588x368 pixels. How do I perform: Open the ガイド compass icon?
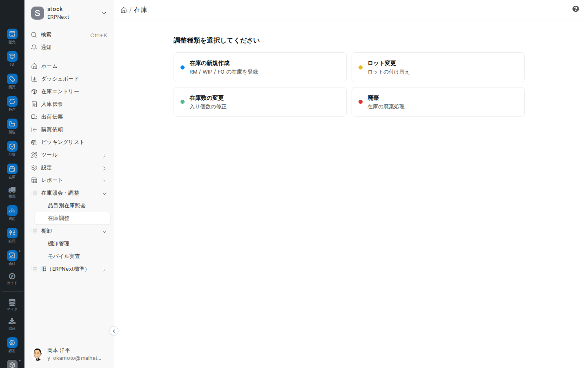pos(12,276)
